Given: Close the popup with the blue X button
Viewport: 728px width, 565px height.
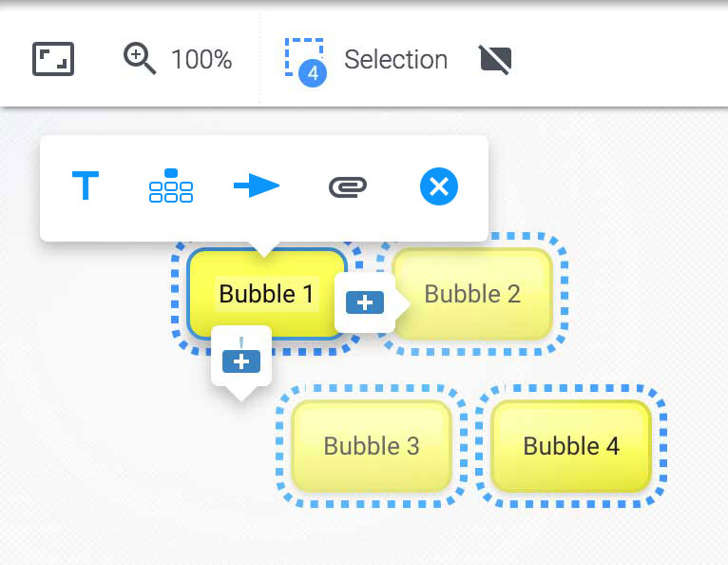Looking at the screenshot, I should (x=439, y=186).
